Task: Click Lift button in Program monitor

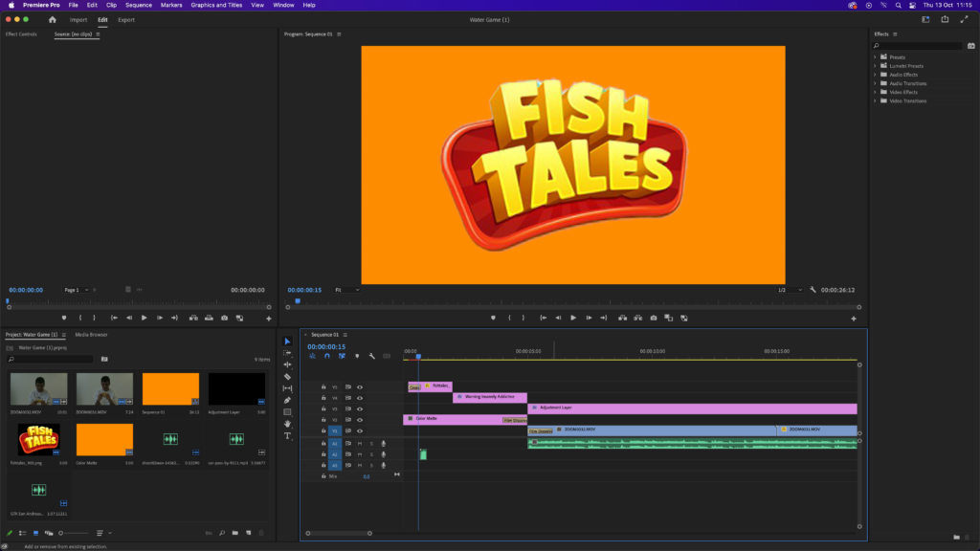Action: coord(622,318)
